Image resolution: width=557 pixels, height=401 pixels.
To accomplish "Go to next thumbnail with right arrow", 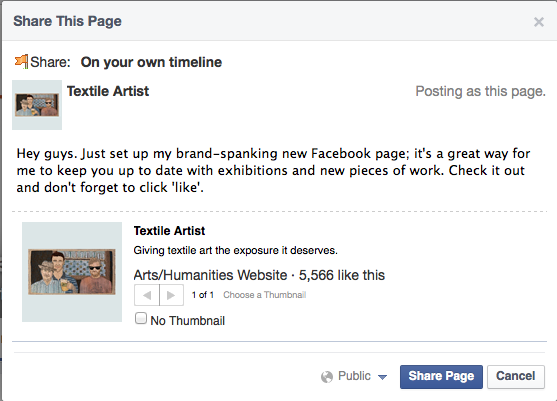I will pyautogui.click(x=172, y=295).
